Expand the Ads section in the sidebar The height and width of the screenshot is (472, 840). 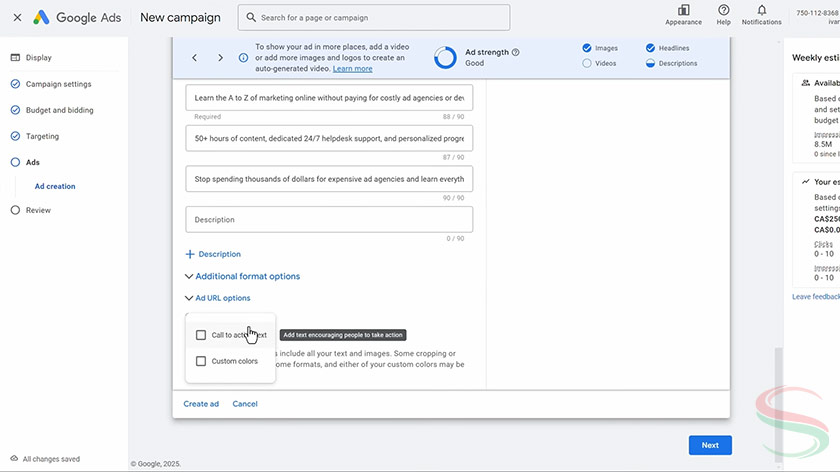(33, 162)
